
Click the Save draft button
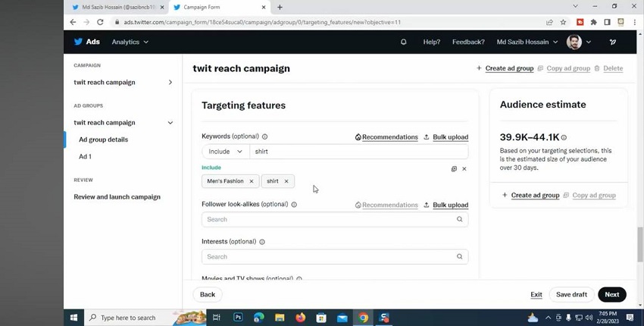571,294
